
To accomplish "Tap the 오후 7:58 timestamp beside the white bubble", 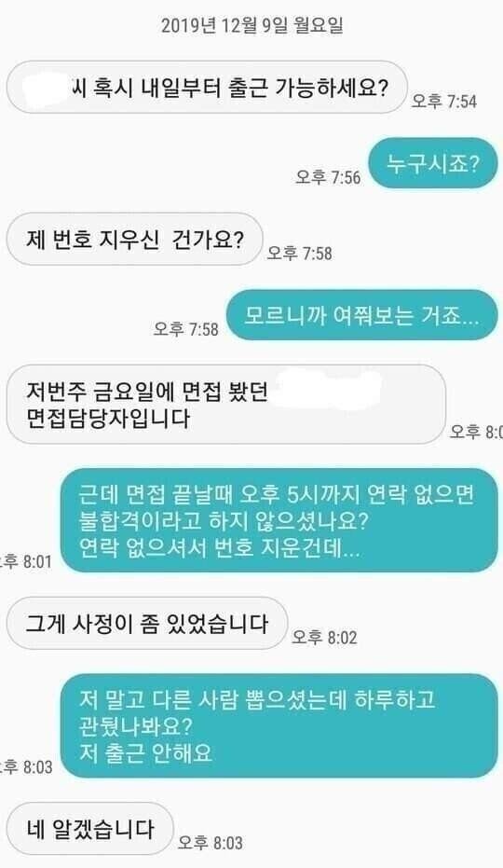I will [x=299, y=254].
